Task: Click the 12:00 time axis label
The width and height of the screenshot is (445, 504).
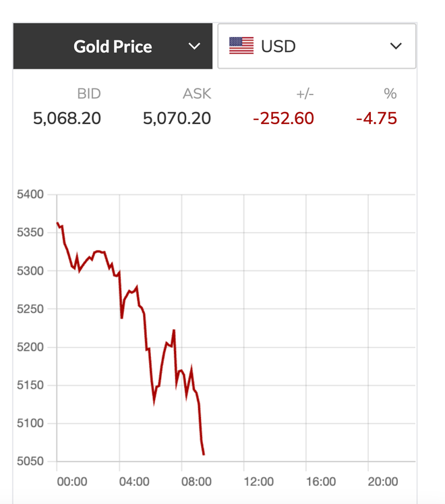Action: 258,482
